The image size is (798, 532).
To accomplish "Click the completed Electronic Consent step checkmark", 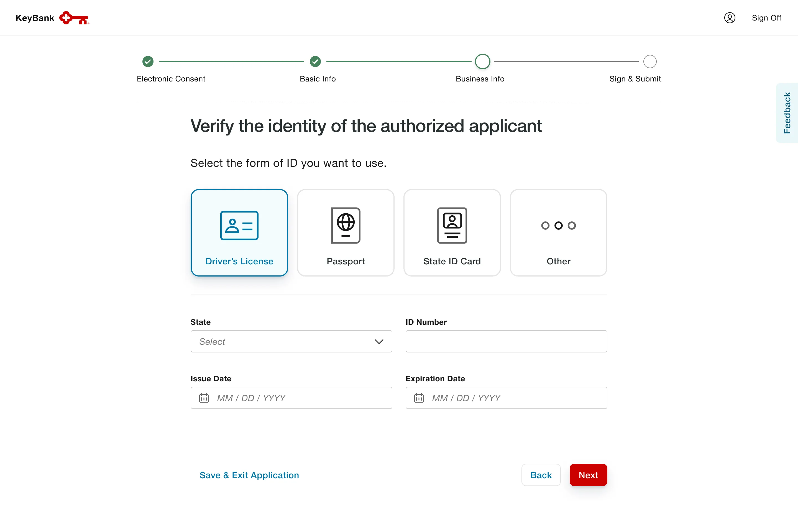I will [148, 62].
